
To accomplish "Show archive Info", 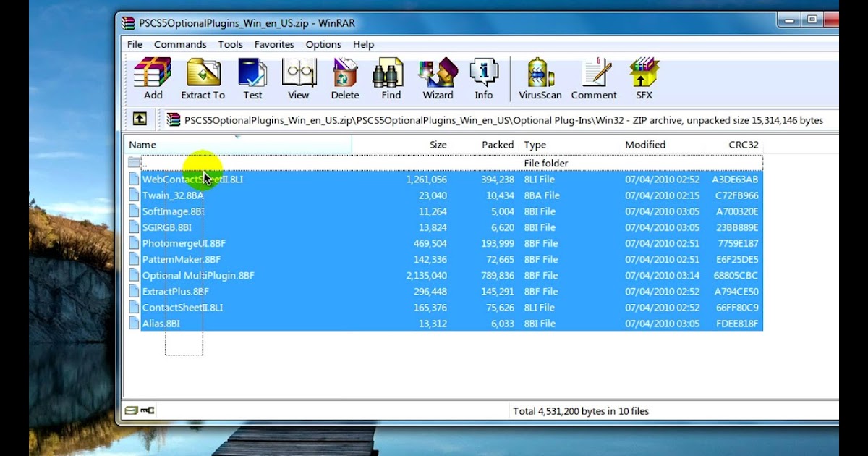I will coord(484,78).
